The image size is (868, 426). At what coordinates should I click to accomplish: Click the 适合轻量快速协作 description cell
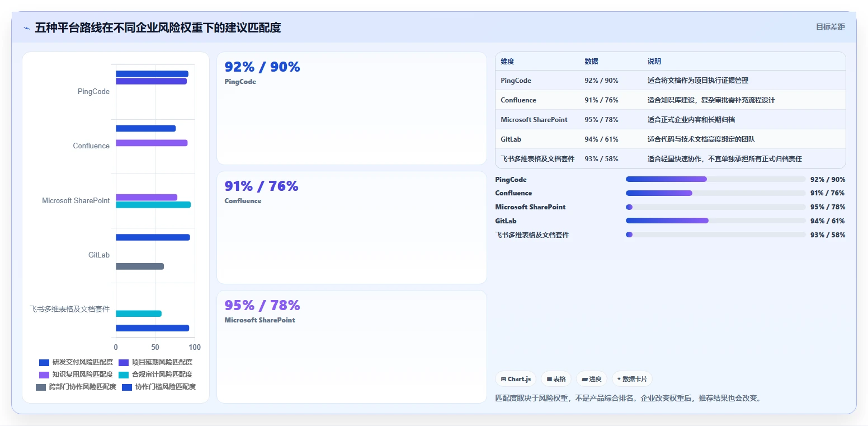tap(724, 159)
